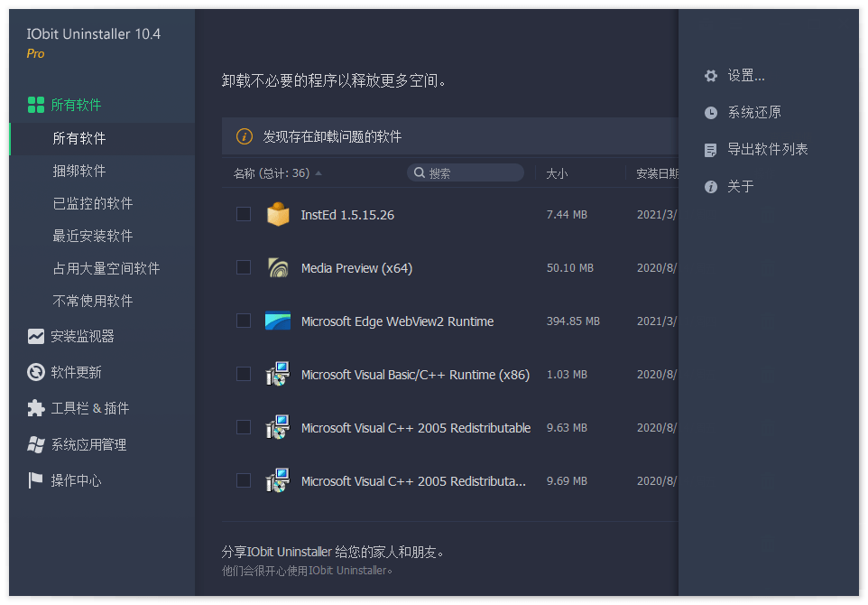Select the checkbox for the 9.69 MB Visual C++ 2005
Image resolution: width=868 pixels, height=605 pixels.
tap(244, 480)
